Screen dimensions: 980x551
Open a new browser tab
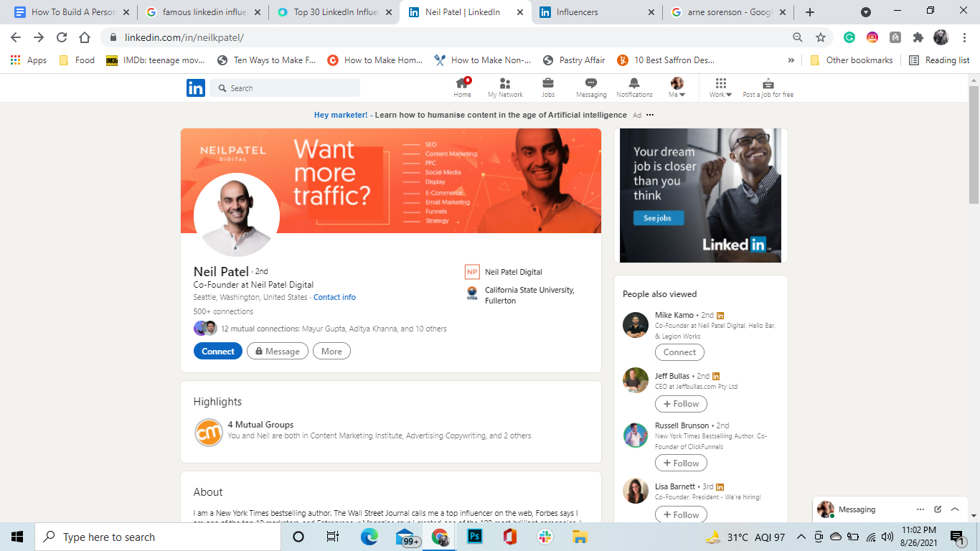(x=810, y=12)
